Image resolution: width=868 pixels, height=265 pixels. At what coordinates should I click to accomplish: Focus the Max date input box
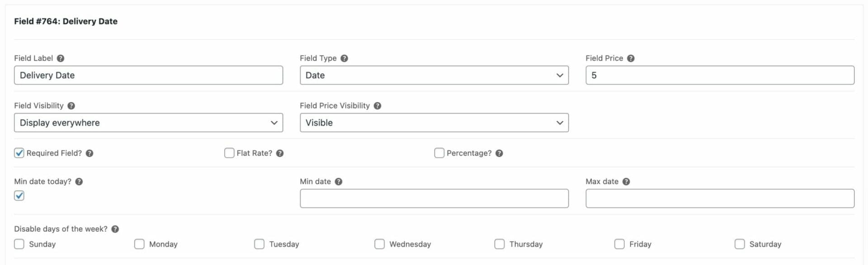[x=720, y=199]
